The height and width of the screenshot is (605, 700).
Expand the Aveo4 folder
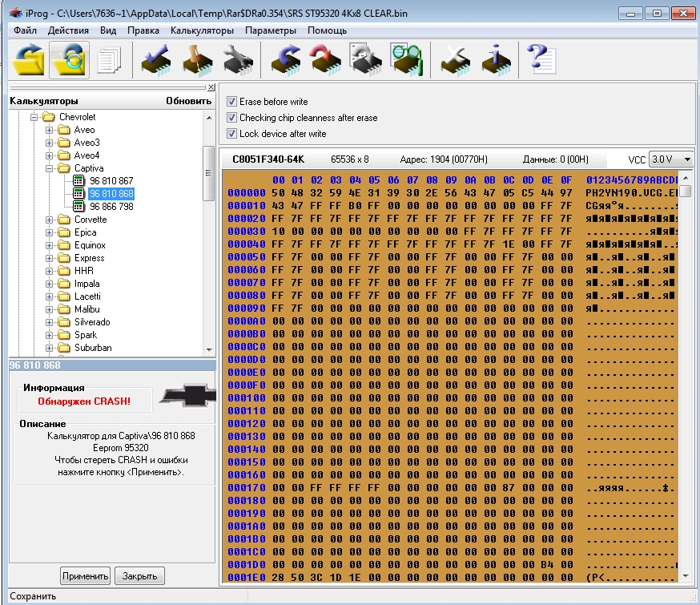coord(49,155)
